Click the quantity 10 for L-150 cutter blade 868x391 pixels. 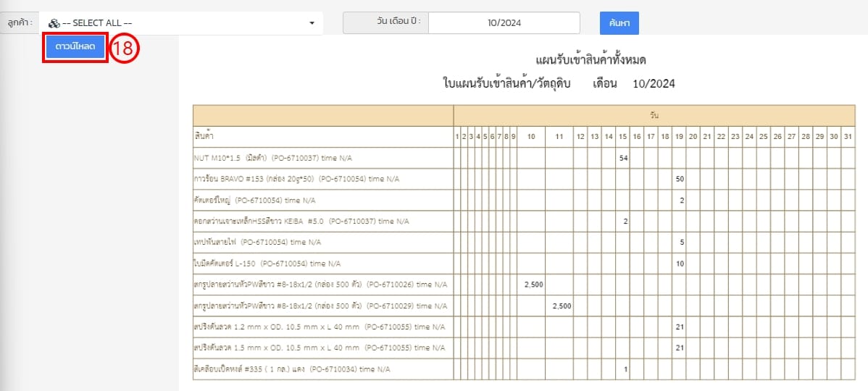pos(680,264)
